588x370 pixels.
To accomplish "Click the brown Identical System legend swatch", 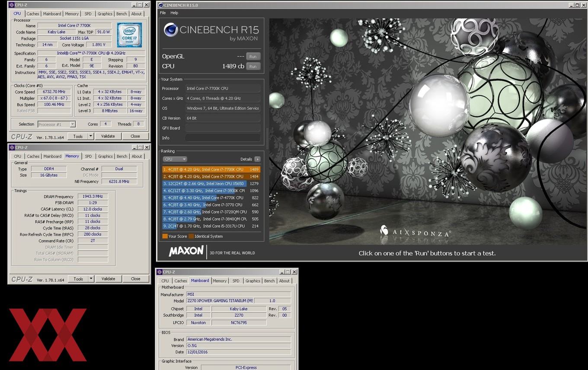I will click(191, 236).
